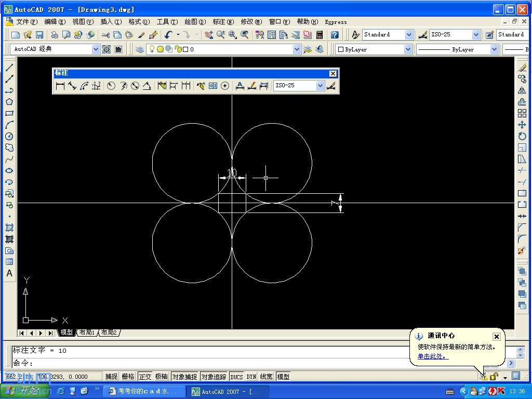The image size is (532, 399).
Task: Click the Save icon in standard toolbar
Action: tap(39, 35)
